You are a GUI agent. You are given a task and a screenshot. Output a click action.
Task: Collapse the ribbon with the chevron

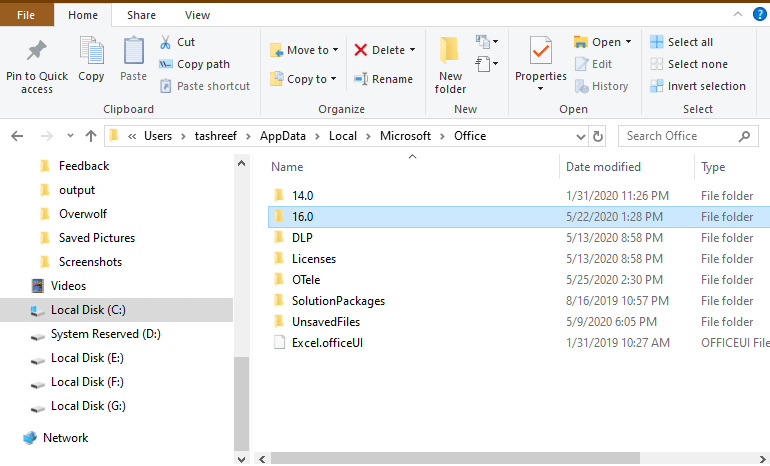click(x=738, y=14)
